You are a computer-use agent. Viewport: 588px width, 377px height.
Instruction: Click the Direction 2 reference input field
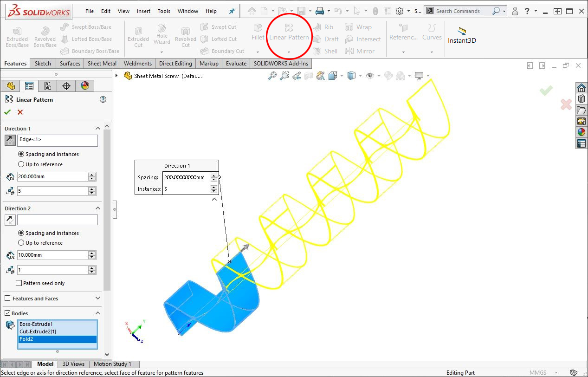58,220
